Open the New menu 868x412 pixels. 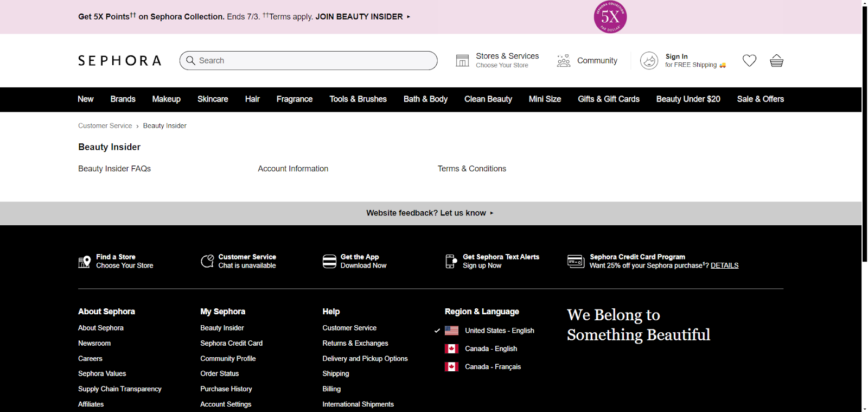[86, 99]
